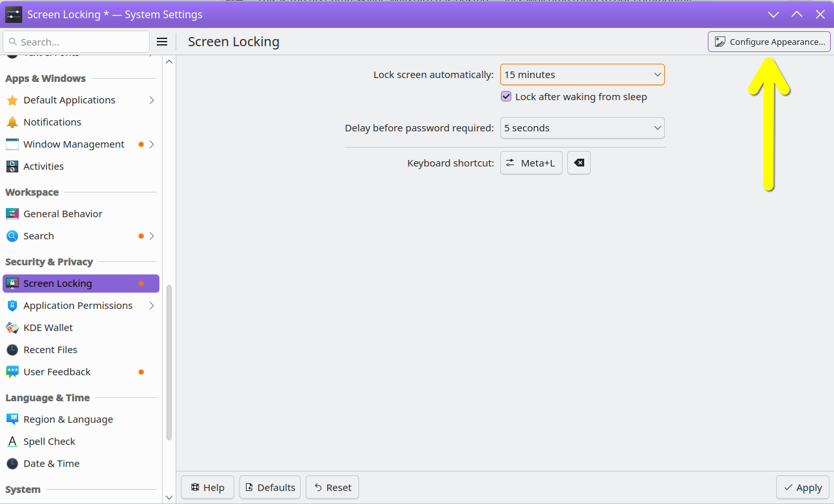Image resolution: width=834 pixels, height=504 pixels.
Task: Click the Region & Language icon
Action: coord(12,419)
